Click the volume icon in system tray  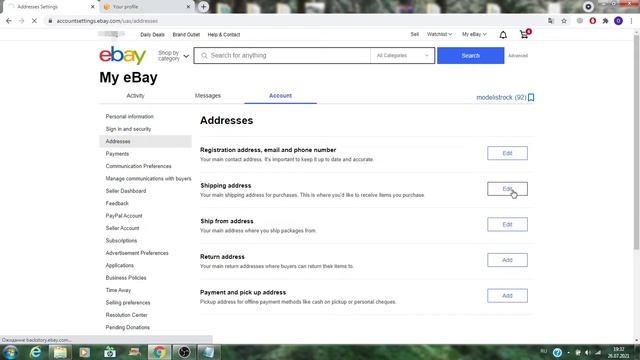588,352
